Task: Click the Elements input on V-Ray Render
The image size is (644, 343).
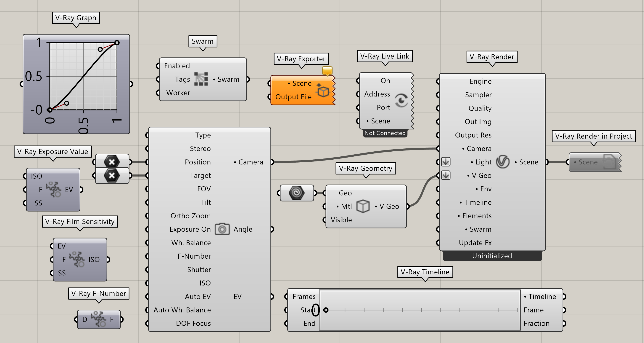Action: pos(475,216)
